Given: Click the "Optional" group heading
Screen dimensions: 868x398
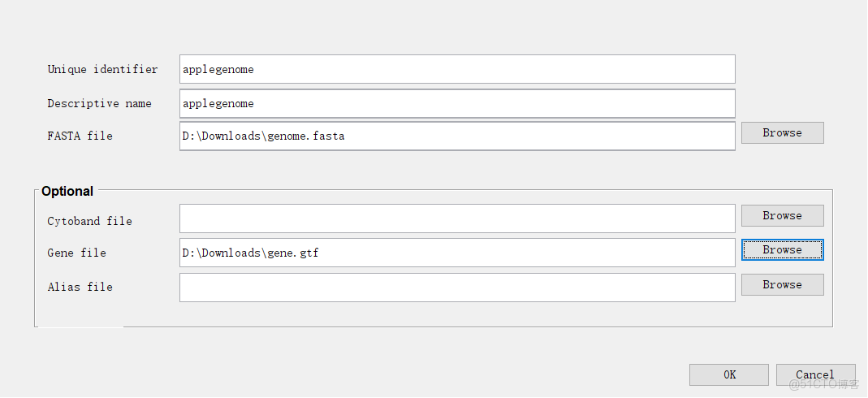Looking at the screenshot, I should click(x=67, y=191).
